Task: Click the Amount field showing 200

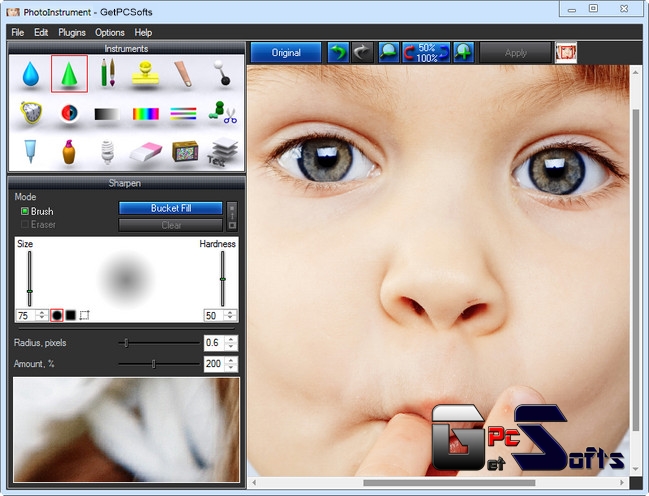Action: coord(215,364)
